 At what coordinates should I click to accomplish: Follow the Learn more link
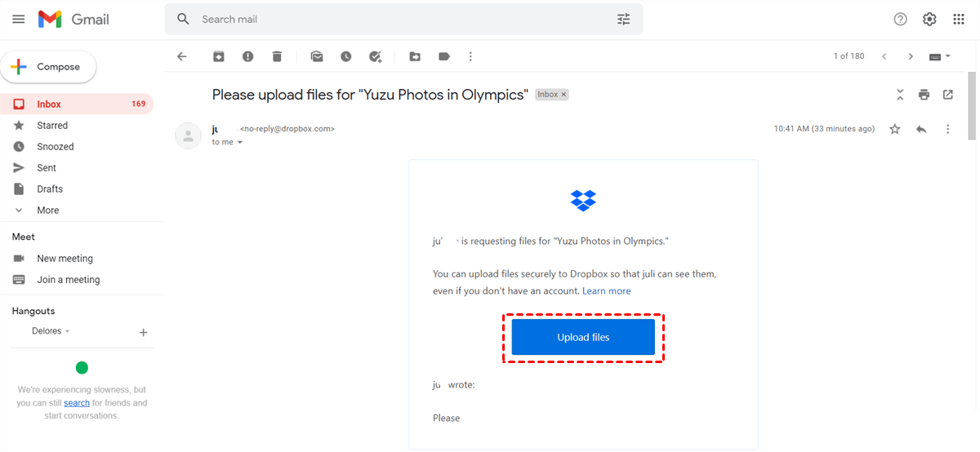pyautogui.click(x=607, y=291)
